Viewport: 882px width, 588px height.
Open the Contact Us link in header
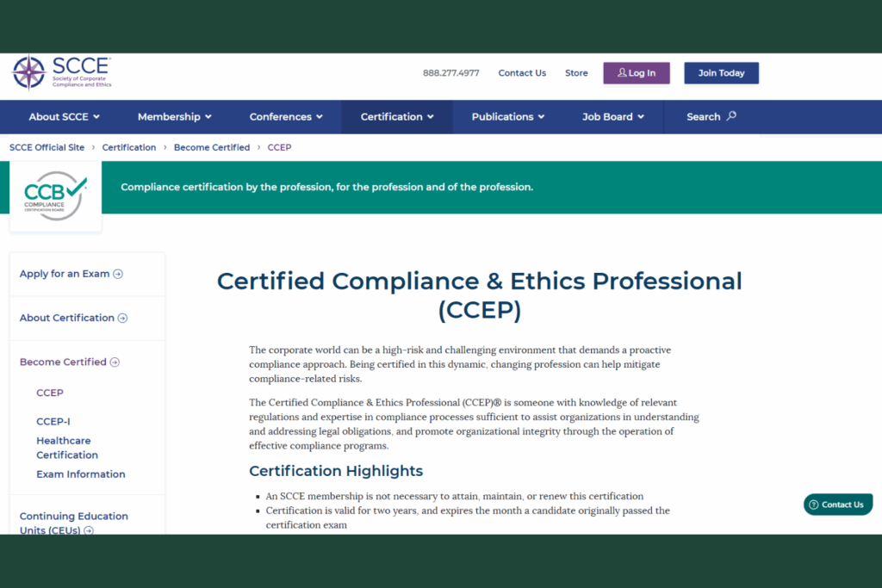(x=522, y=73)
